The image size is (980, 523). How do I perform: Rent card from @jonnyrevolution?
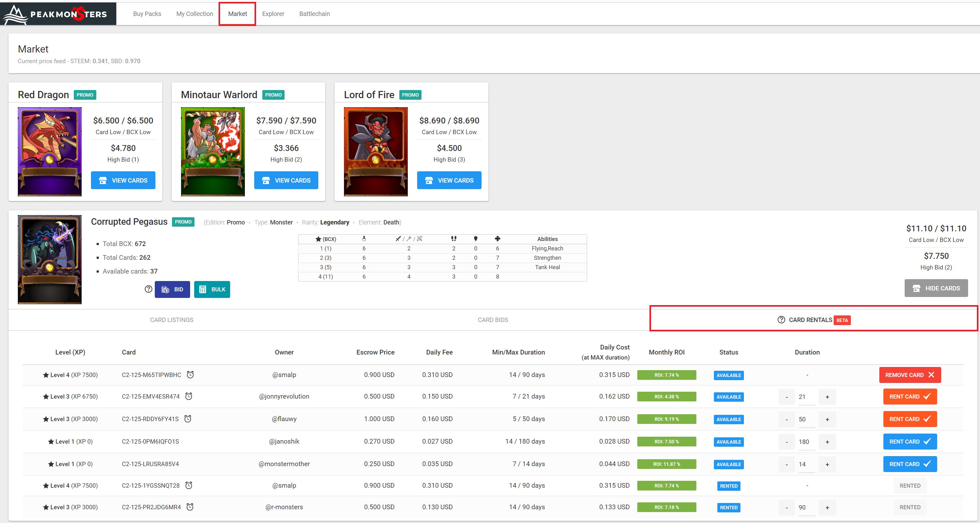[910, 397]
